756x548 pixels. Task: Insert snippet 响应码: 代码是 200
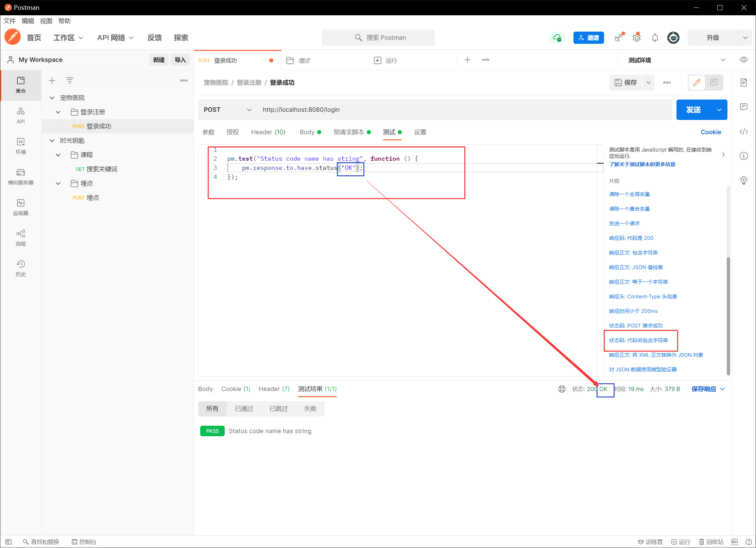pos(631,238)
